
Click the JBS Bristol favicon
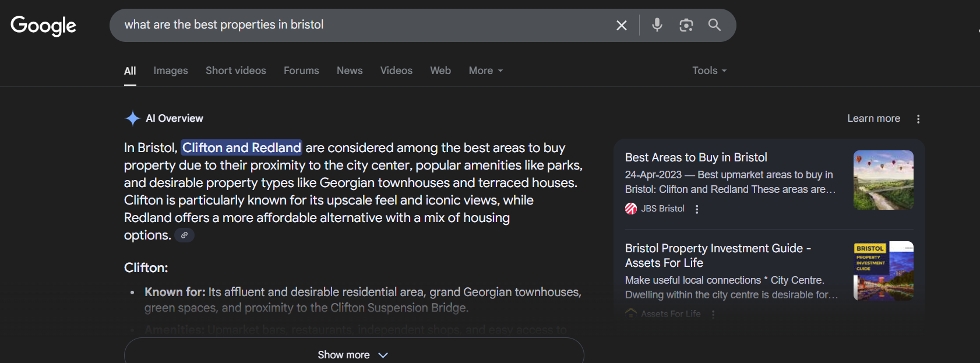point(631,209)
